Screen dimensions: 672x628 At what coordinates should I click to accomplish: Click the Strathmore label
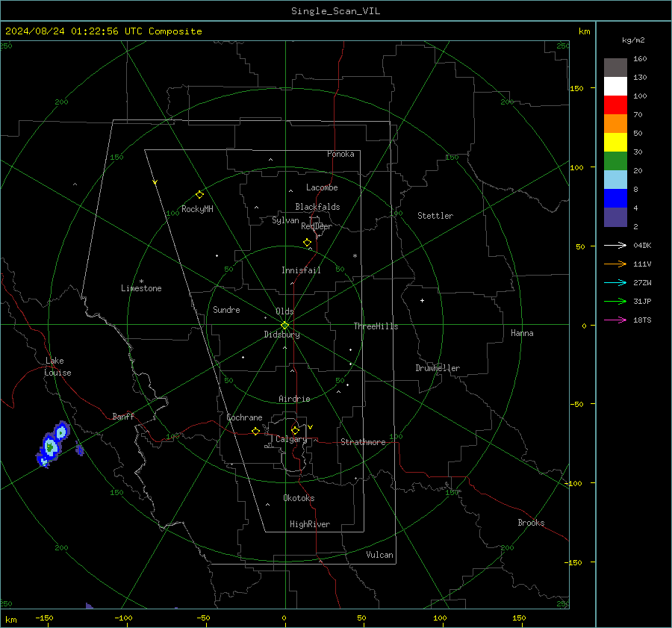pos(363,442)
